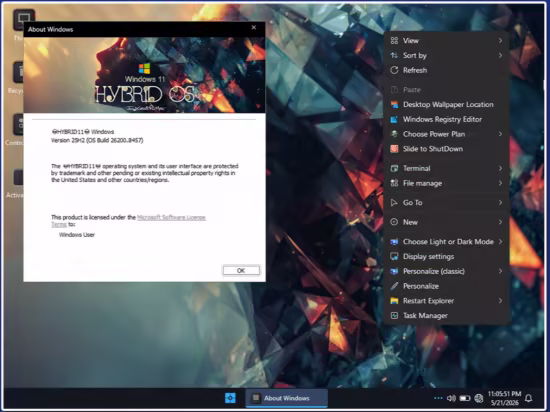Click the Choose Power Plan icon
This screenshot has width=550, height=412.
394,134
